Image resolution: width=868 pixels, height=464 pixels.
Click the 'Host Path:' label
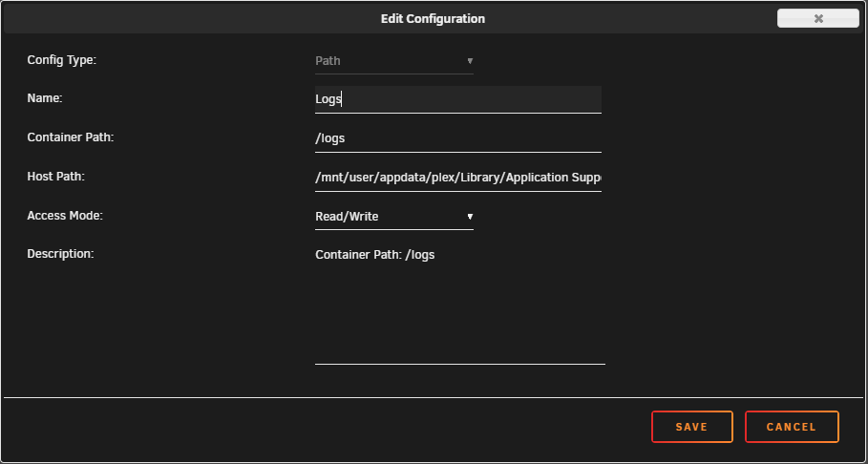point(56,177)
